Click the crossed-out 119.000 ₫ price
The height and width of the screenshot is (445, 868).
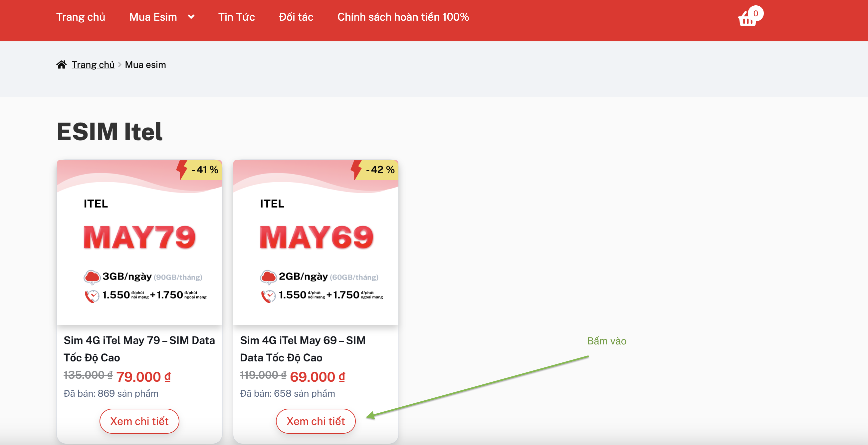pyautogui.click(x=263, y=375)
